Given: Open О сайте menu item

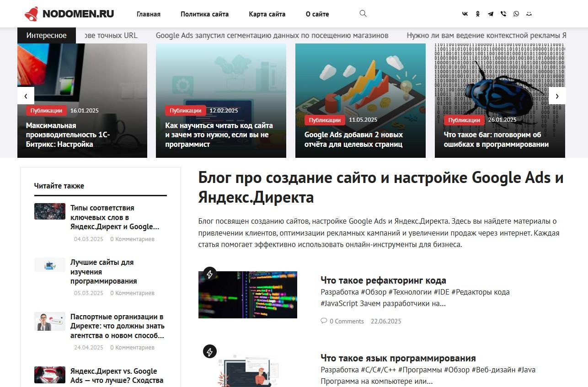Looking at the screenshot, I should coord(317,14).
